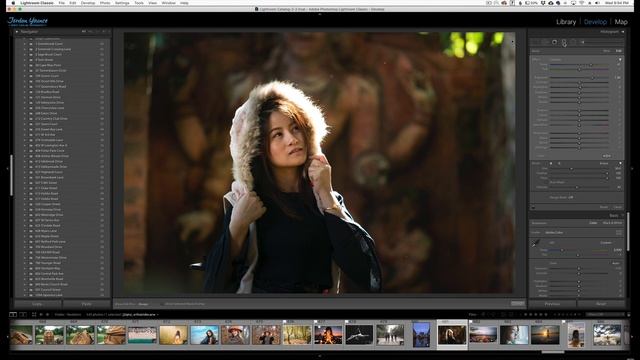
Task: Hide the top module picker panel arrow
Action: pyautogui.click(x=320, y=14)
